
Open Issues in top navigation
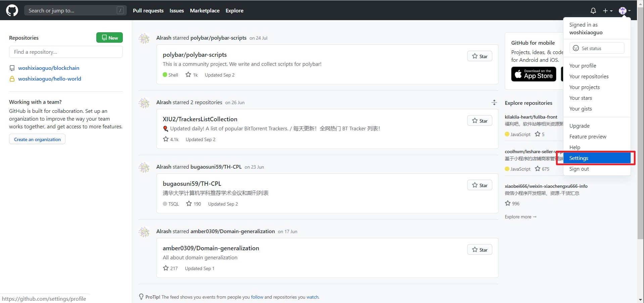click(x=177, y=11)
